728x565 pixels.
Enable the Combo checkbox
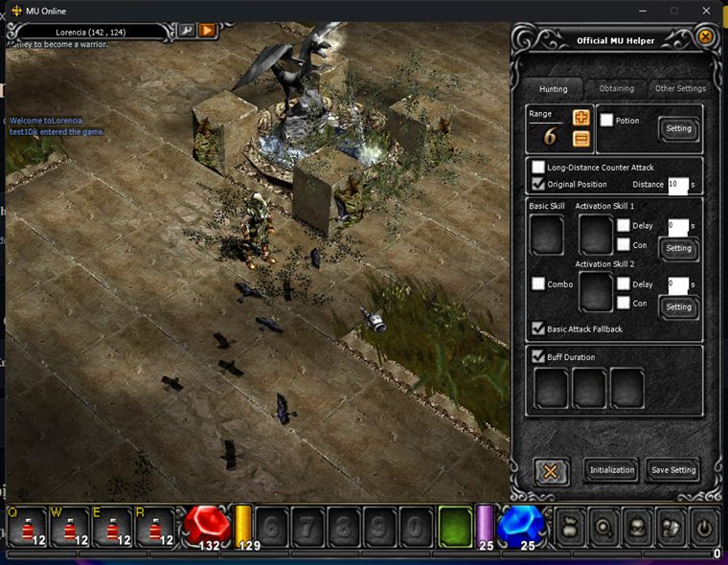point(538,283)
